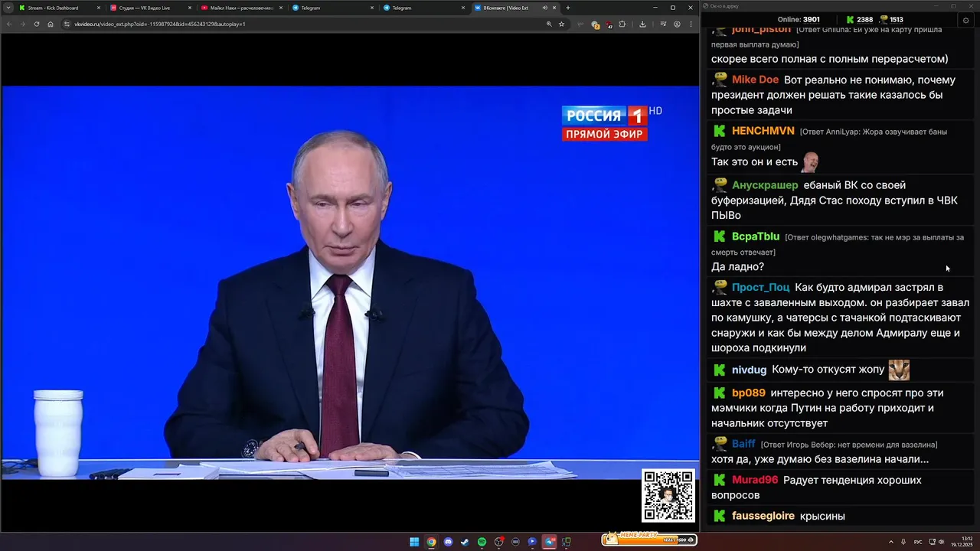Open the yellow badge extension icon
The width and height of the screenshot is (980, 551).
click(595, 24)
